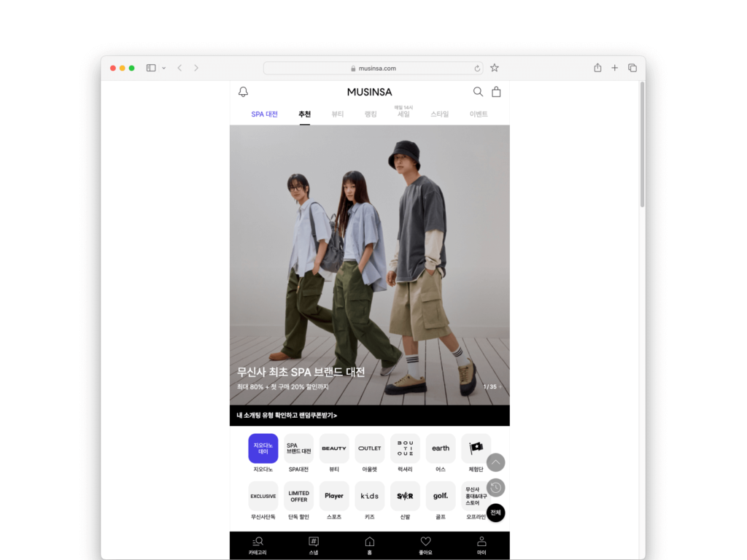The height and width of the screenshot is (560, 747).
Task: Click the scroll-to-top arrow button
Action: click(495, 462)
